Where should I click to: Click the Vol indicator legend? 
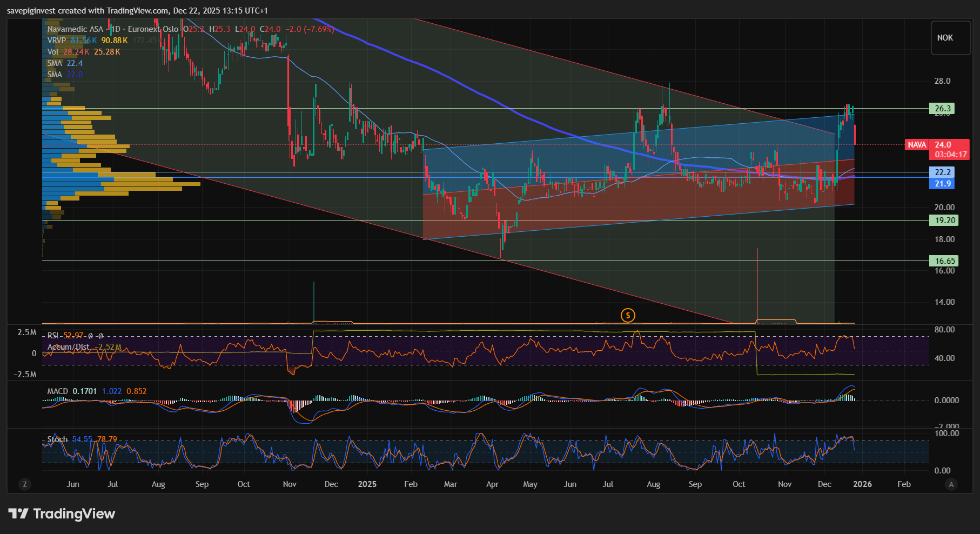click(53, 52)
